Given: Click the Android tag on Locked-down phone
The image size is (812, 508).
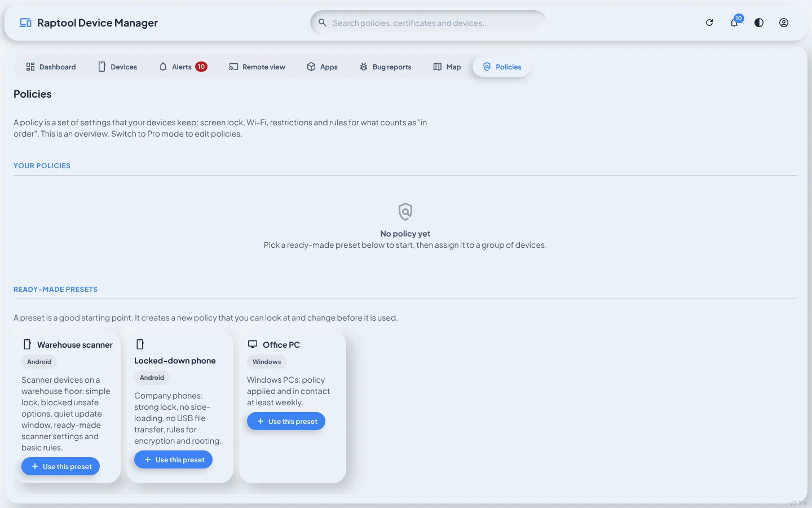Looking at the screenshot, I should click(152, 378).
